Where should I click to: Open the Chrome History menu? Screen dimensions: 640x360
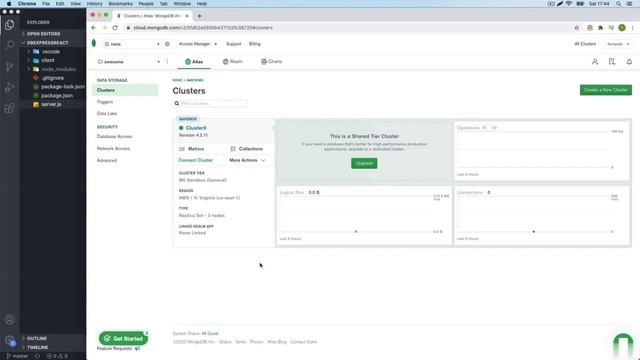pos(94,4)
